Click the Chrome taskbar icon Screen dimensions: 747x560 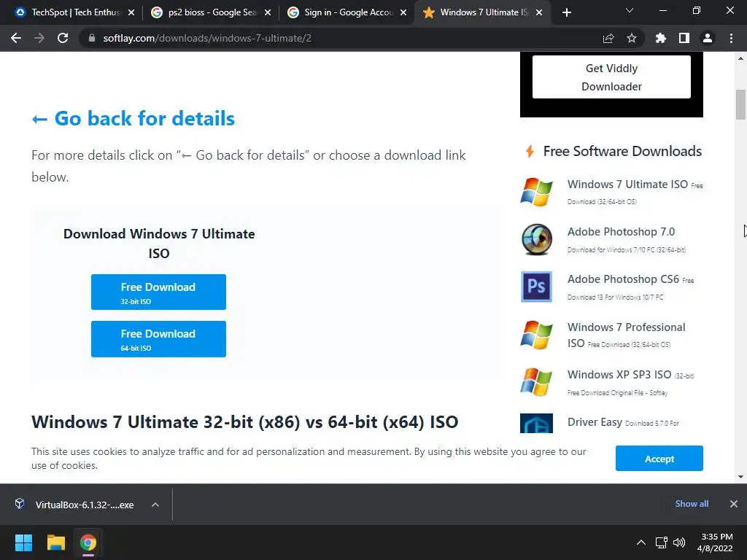pos(88,542)
